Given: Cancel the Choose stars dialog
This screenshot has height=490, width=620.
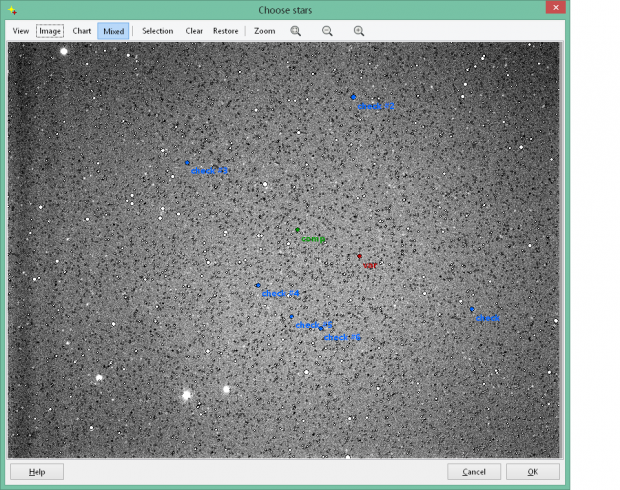Looking at the screenshot, I should click(474, 471).
